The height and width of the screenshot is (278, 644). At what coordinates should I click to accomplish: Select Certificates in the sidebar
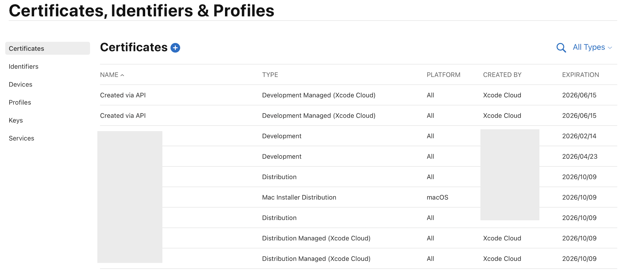27,48
